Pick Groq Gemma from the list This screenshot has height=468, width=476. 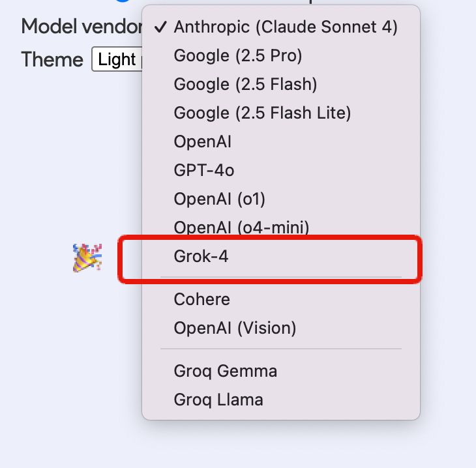point(225,371)
